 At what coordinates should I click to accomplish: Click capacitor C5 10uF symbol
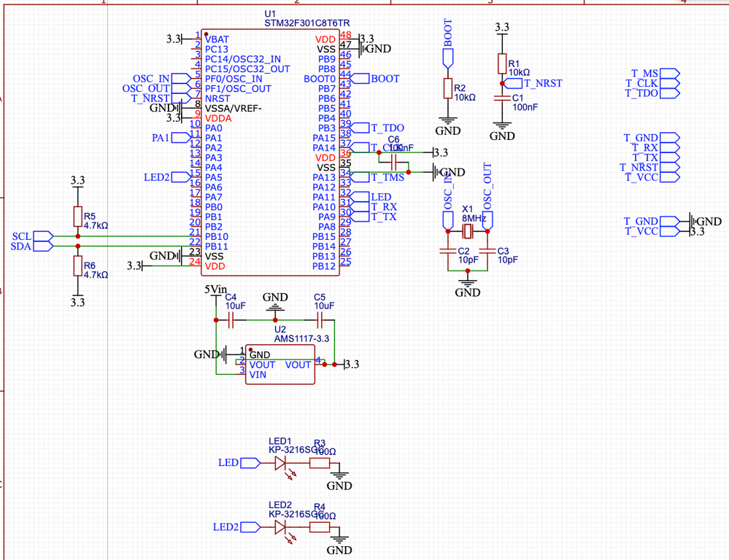click(x=320, y=320)
